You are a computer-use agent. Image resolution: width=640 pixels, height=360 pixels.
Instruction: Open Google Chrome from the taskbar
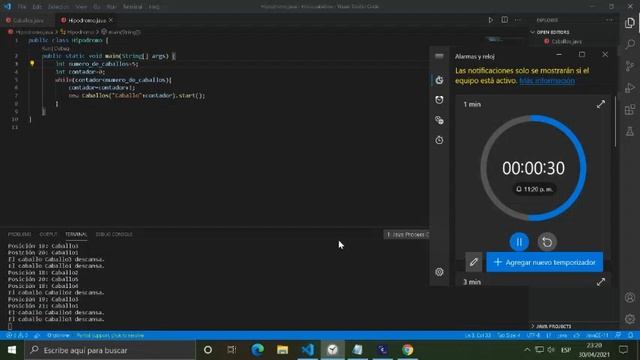[x=407, y=350]
